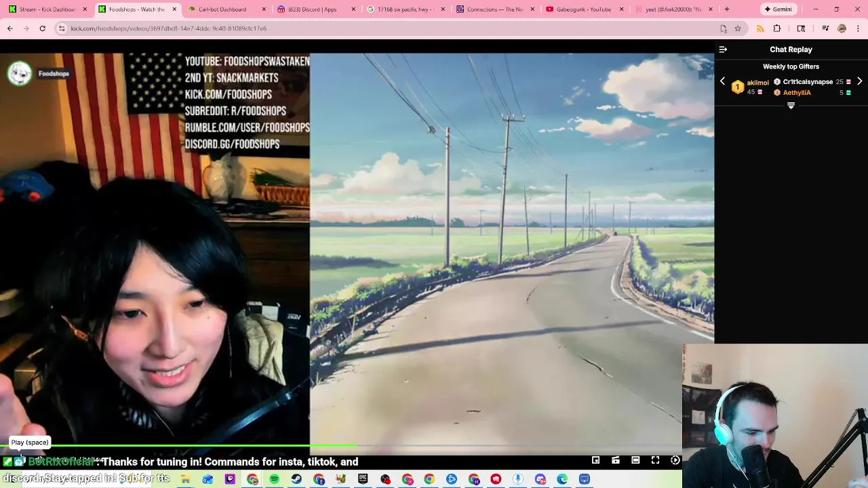Go back to the previous page
Image resolution: width=868 pixels, height=488 pixels.
click(9, 28)
